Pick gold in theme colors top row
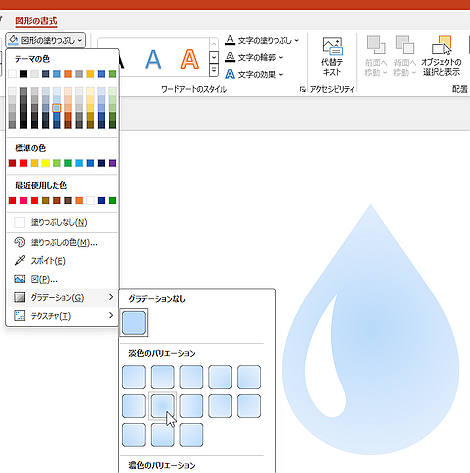This screenshot has height=473, width=470. coord(90,74)
